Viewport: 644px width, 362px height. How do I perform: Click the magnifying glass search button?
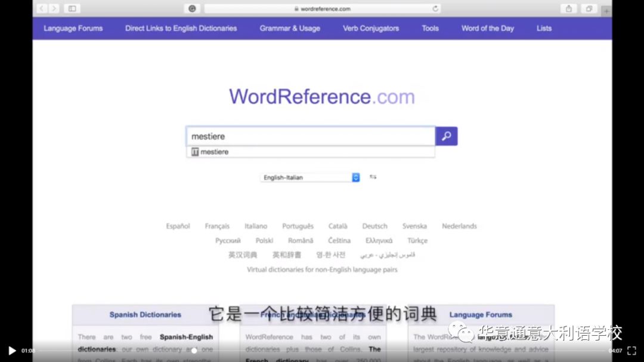(x=447, y=136)
